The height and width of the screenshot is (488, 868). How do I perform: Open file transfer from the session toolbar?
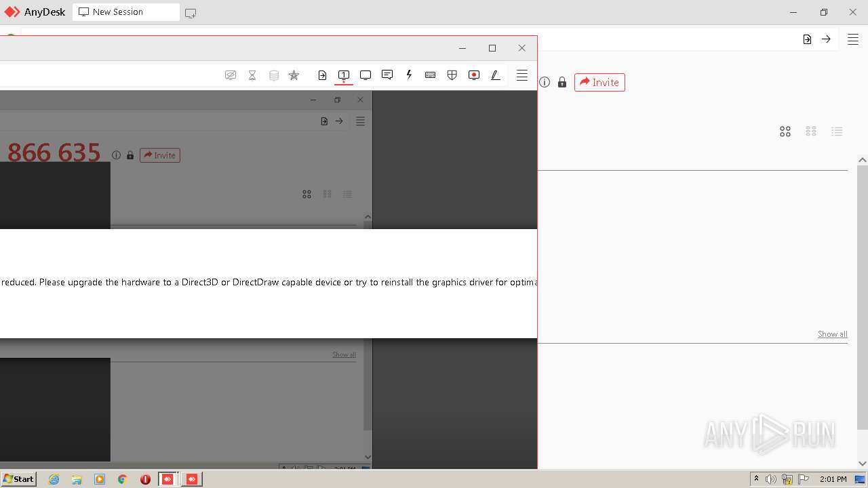(x=322, y=75)
